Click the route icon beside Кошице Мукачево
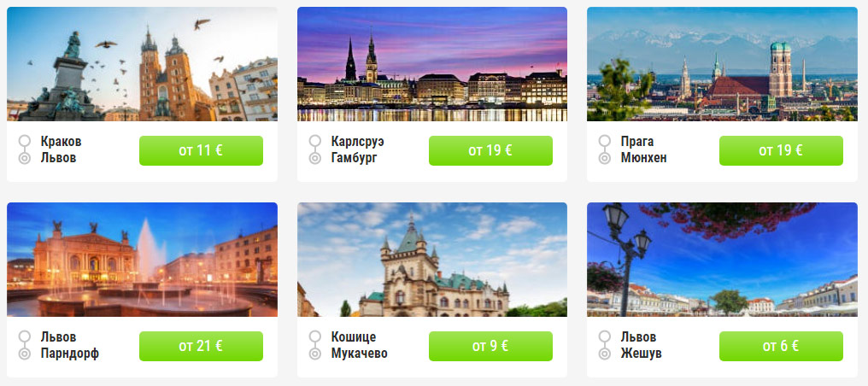Image resolution: width=868 pixels, height=386 pixels. [x=314, y=346]
